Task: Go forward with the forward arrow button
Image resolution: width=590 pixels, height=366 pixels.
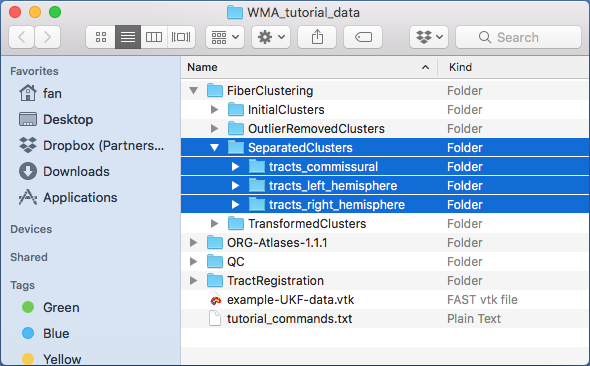Action: click(x=47, y=37)
